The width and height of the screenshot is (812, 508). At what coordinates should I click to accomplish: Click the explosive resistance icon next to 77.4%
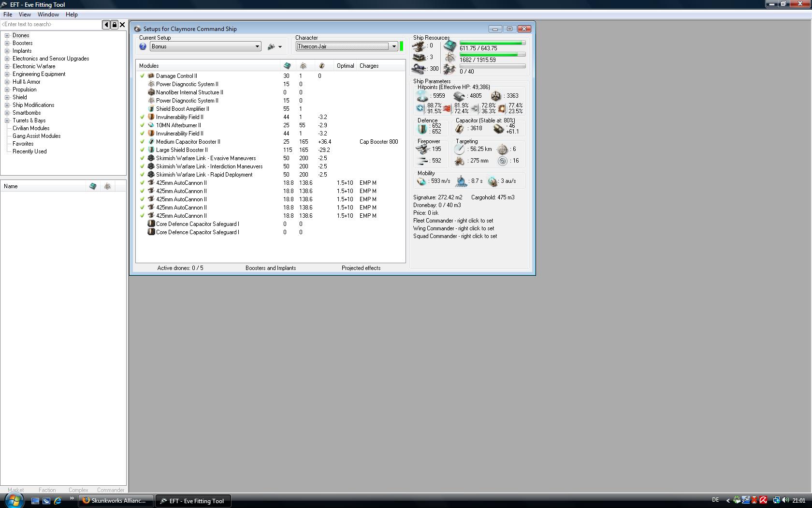click(502, 108)
